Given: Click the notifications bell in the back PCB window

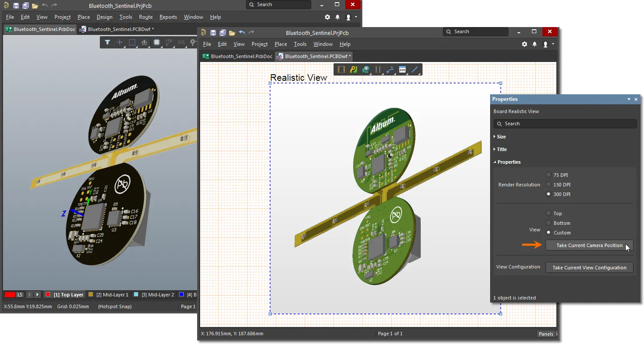Looking at the screenshot, I should [337, 17].
